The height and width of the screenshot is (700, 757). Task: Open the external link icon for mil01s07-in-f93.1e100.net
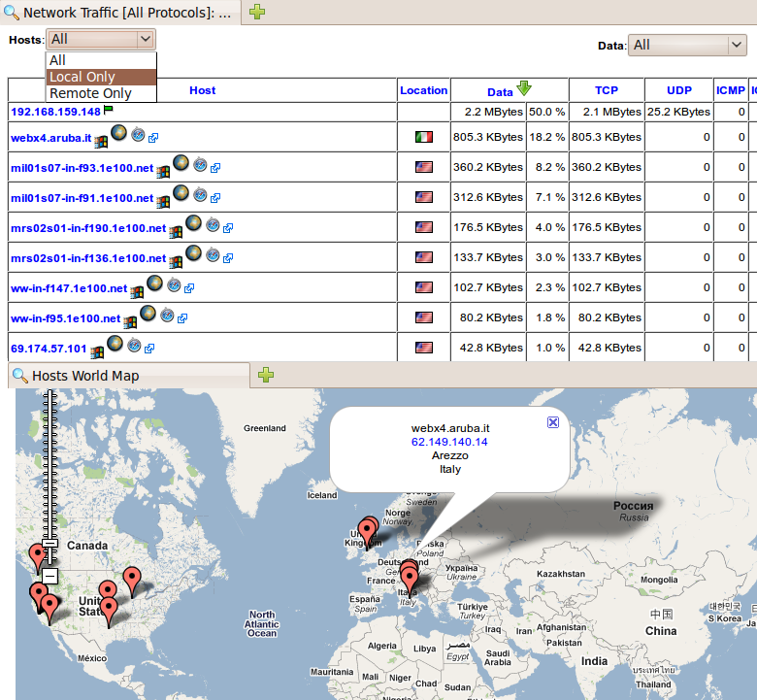tap(215, 168)
